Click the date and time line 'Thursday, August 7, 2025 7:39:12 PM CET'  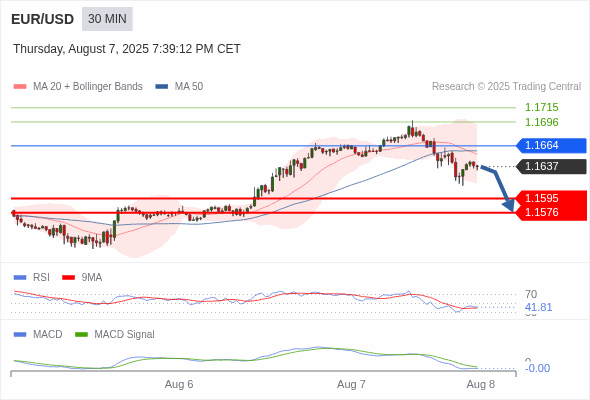tap(127, 49)
